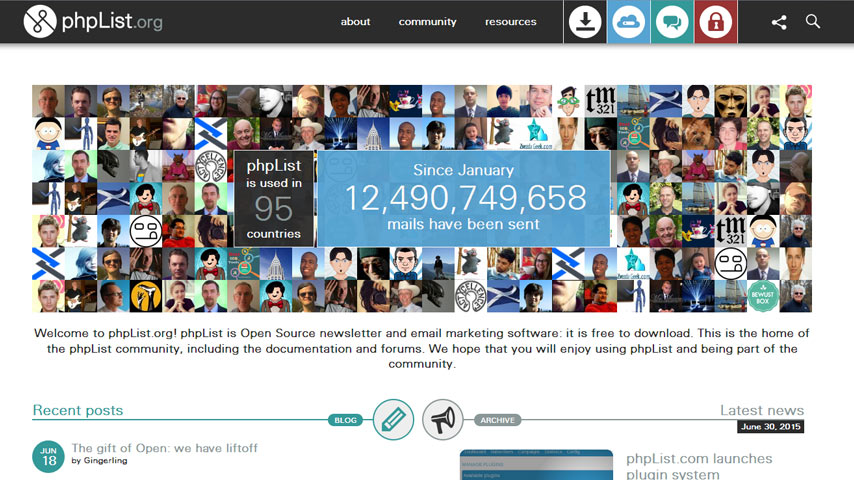Click the download arrow icon
This screenshot has width=854, height=480.
(x=585, y=22)
